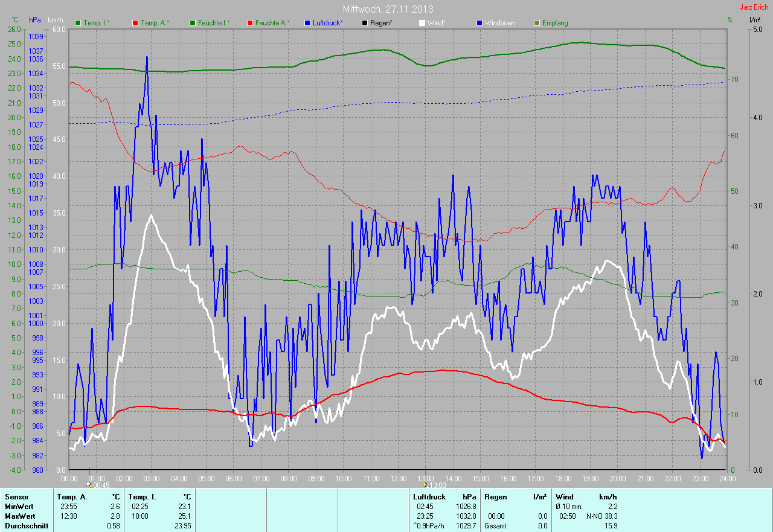The height and width of the screenshot is (532, 773).
Task: Click the hPa axis unit label
Action: click(x=35, y=20)
